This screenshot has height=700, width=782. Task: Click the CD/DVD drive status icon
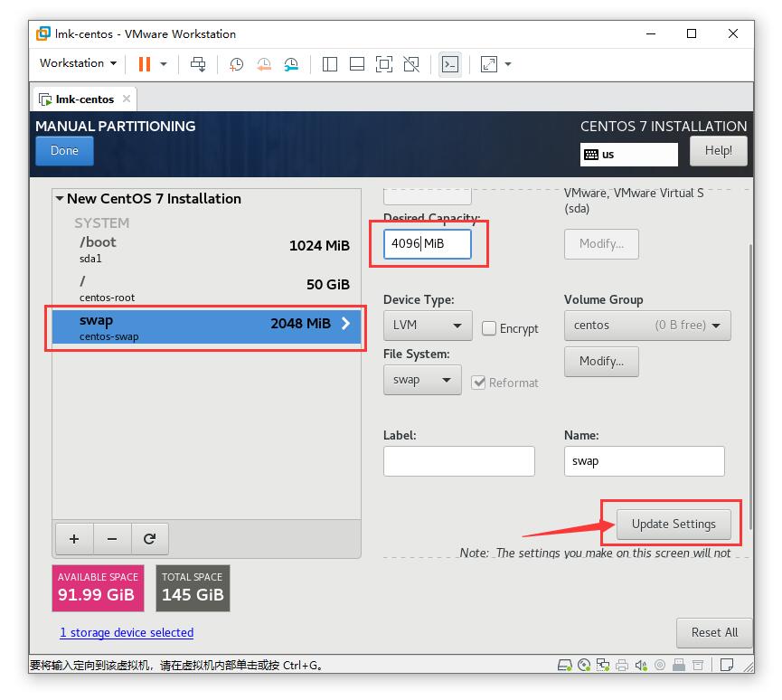584,665
